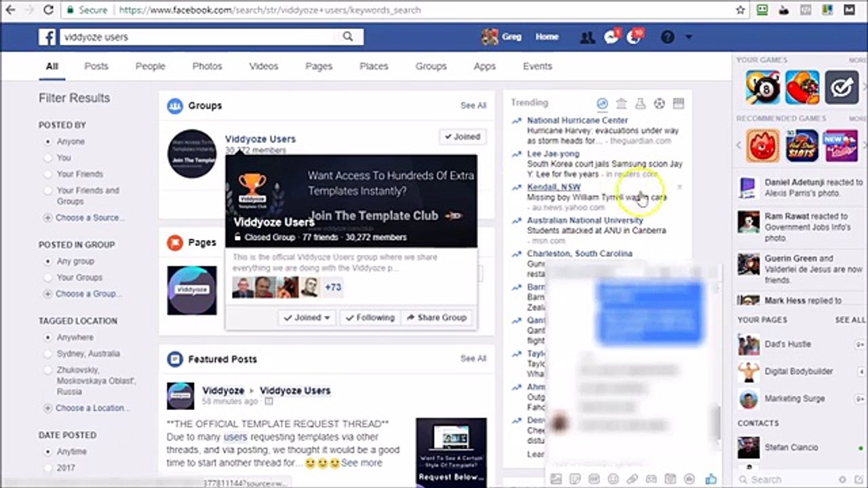The width and height of the screenshot is (868, 488).
Task: Open the Messenger messages icon
Action: [x=611, y=37]
